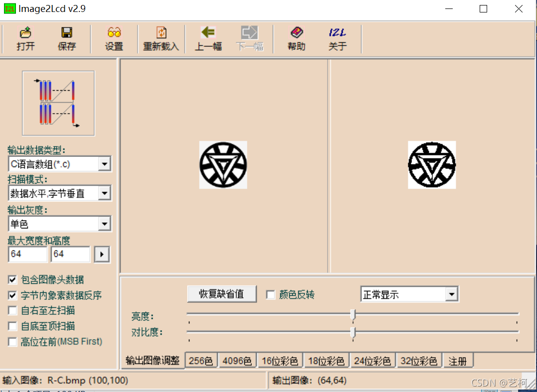Open the 帮助 help book icon

(297, 39)
